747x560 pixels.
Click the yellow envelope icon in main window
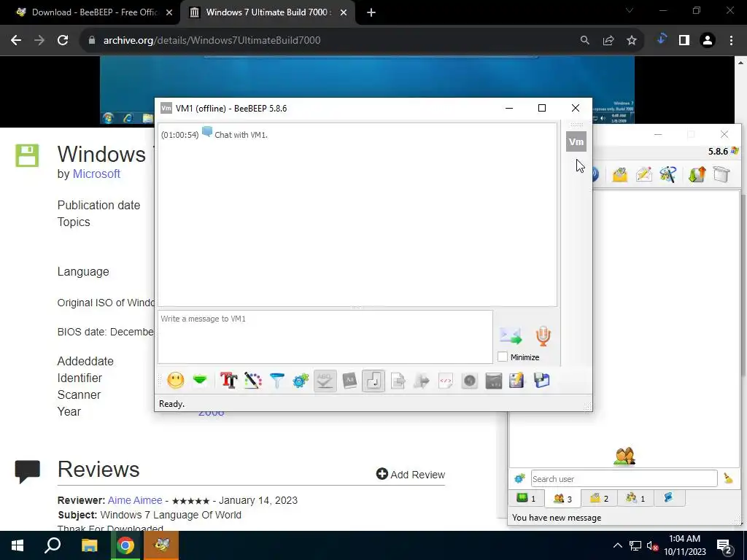(x=620, y=174)
